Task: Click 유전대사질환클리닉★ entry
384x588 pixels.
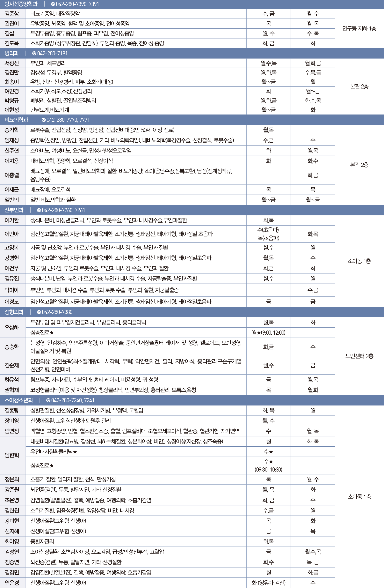Action: point(54,452)
